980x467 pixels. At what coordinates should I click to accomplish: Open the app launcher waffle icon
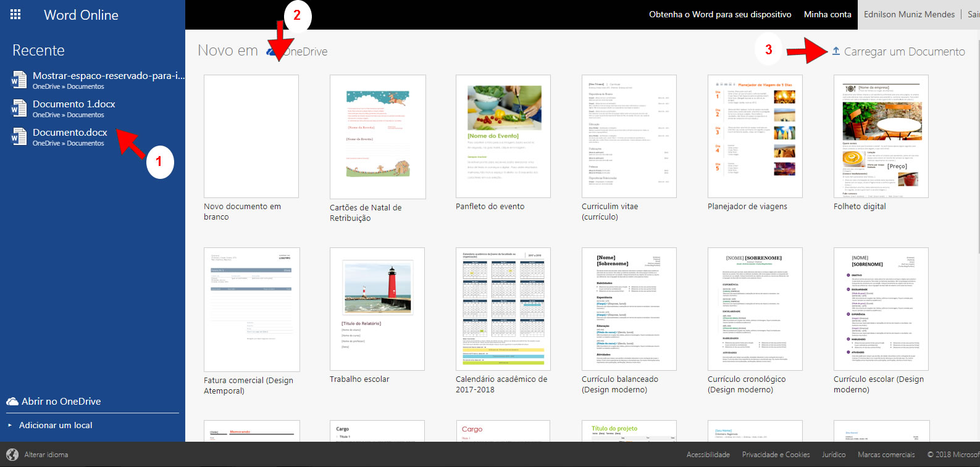point(15,15)
